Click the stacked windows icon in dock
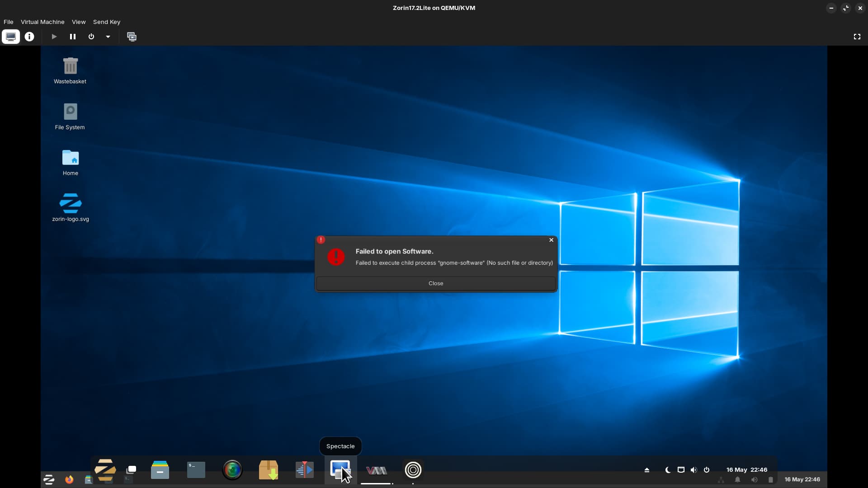Screen dimensions: 868x488 click(132, 469)
